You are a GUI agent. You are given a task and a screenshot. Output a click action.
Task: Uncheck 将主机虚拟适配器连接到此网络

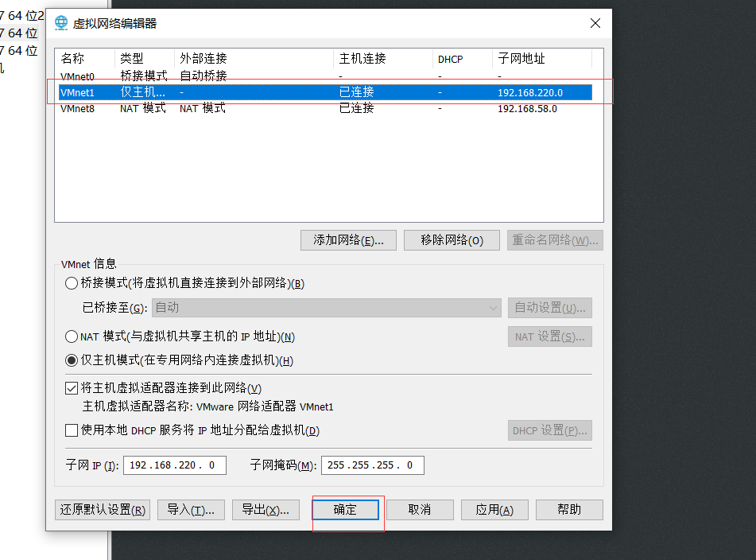(x=72, y=388)
